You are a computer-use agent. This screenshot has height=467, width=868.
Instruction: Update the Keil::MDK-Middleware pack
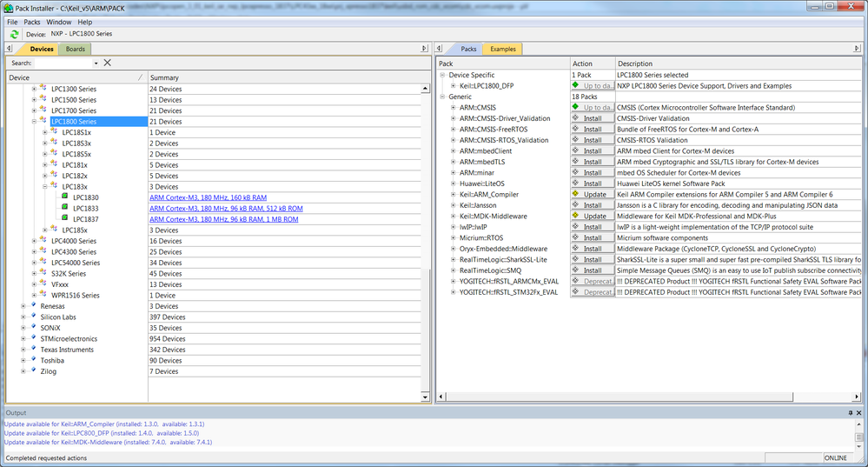593,216
